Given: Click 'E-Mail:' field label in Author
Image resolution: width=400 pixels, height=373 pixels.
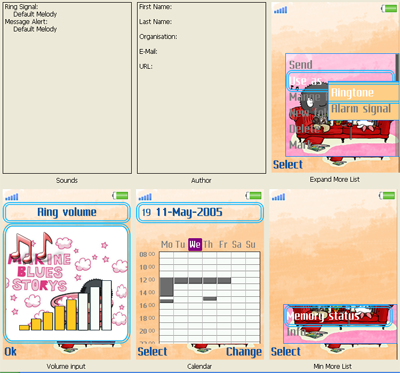Looking at the screenshot, I should pyautogui.click(x=148, y=52).
